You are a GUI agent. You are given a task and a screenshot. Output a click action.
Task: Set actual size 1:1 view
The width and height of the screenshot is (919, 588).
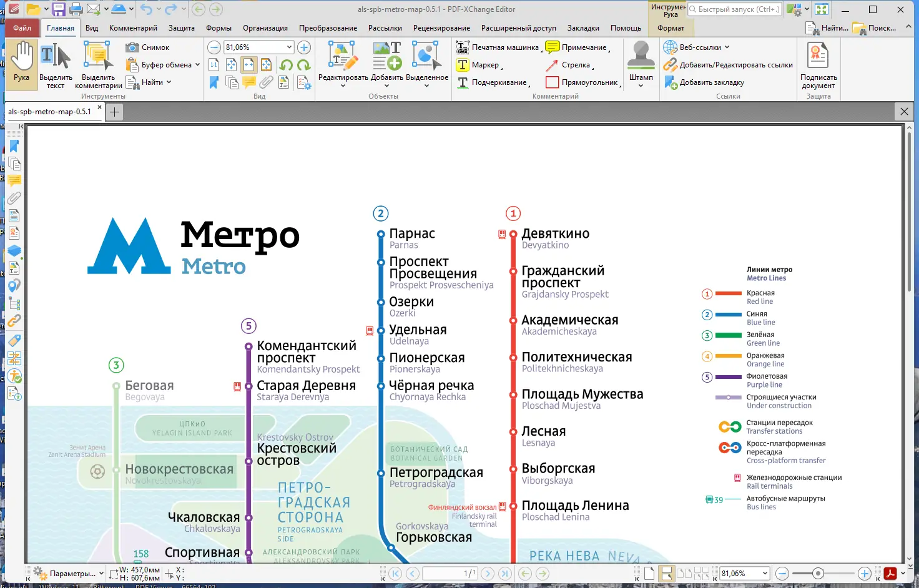(x=214, y=65)
